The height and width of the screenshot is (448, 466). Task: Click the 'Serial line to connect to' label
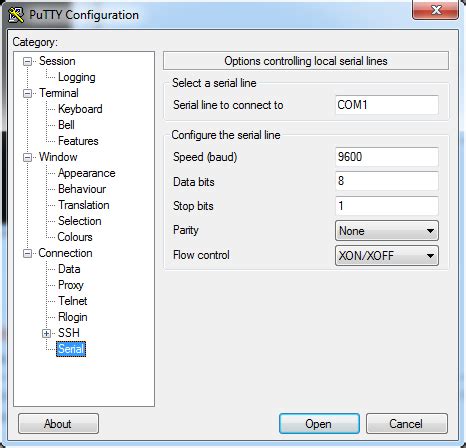pos(228,105)
